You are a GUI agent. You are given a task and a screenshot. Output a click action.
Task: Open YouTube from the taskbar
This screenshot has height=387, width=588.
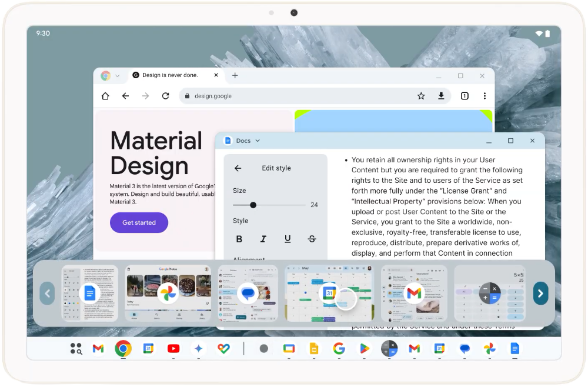pyautogui.click(x=173, y=349)
